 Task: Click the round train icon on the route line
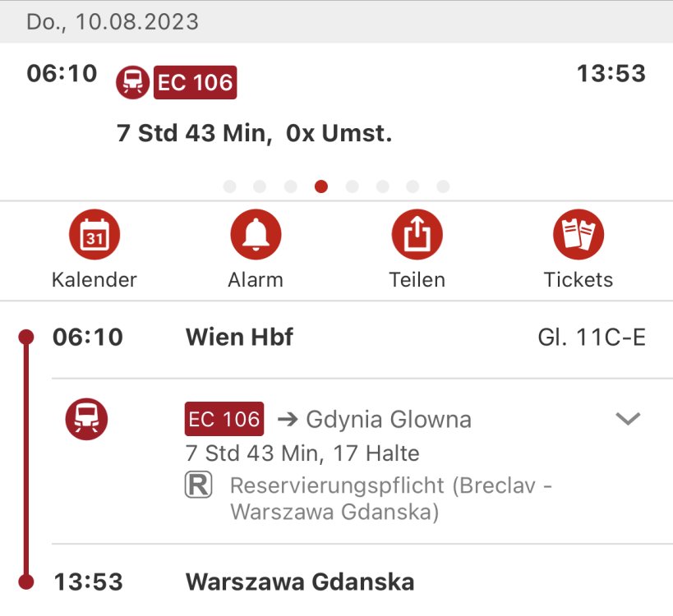click(86, 419)
